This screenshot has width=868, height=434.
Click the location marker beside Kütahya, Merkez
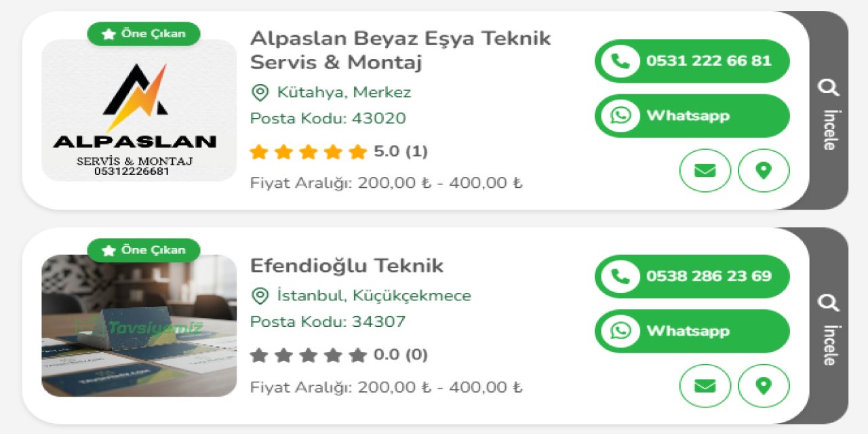coord(260,92)
